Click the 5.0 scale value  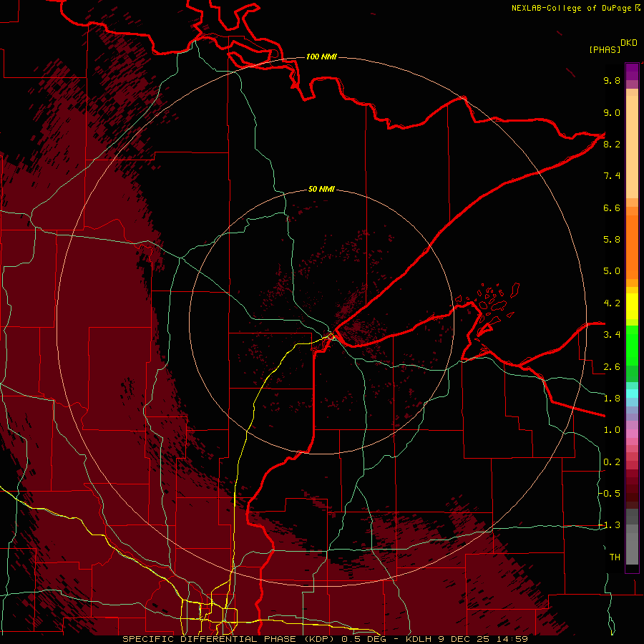pyautogui.click(x=612, y=271)
